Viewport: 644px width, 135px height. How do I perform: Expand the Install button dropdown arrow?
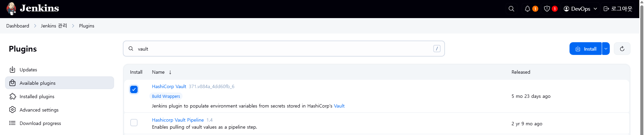point(606,49)
